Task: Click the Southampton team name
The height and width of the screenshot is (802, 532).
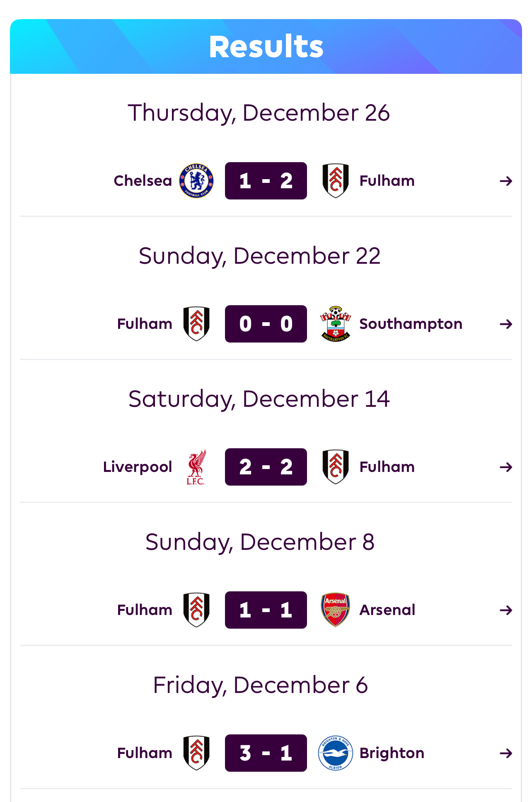Action: pyautogui.click(x=411, y=324)
